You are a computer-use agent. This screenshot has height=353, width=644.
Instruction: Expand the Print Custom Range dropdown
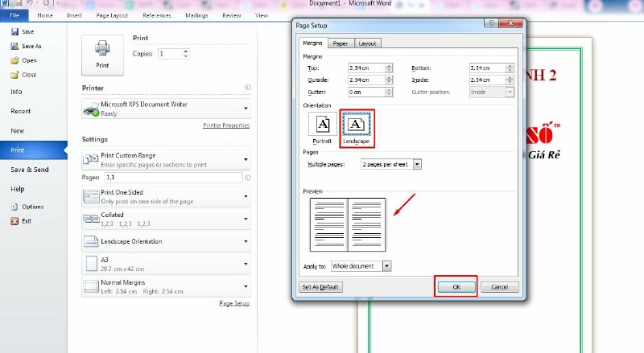pyautogui.click(x=246, y=159)
